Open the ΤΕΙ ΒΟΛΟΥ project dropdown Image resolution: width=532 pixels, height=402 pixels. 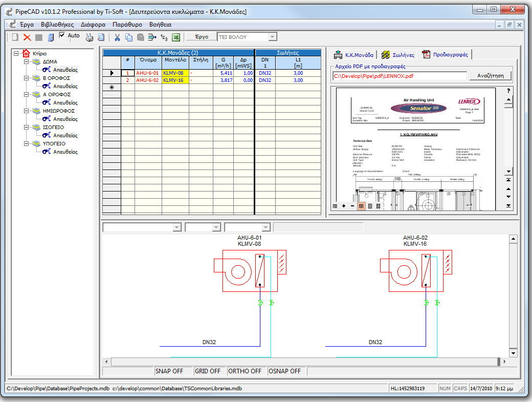pyautogui.click(x=273, y=36)
